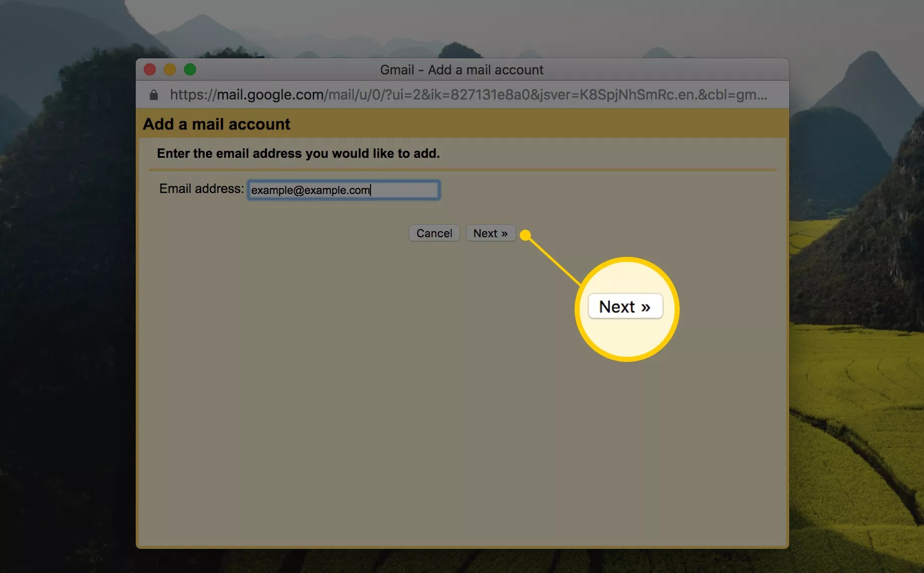Click the Cancel button
924x573 pixels.
point(434,233)
